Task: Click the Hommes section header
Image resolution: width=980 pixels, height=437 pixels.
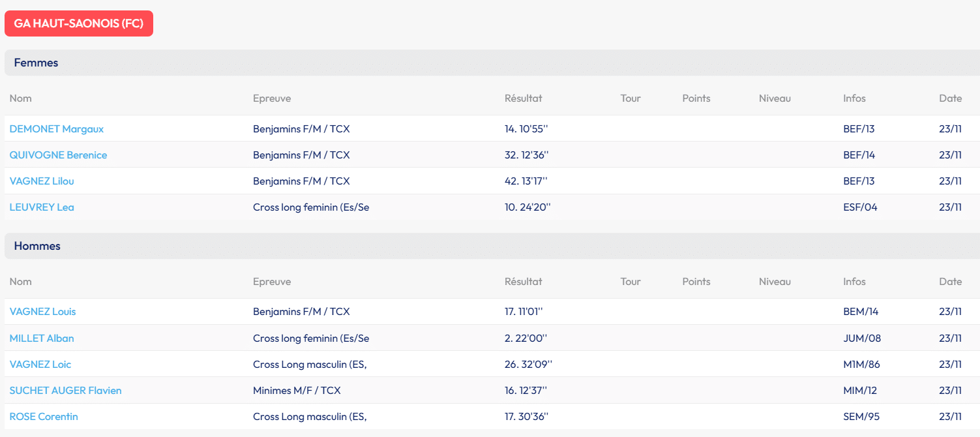Action: 37,247
